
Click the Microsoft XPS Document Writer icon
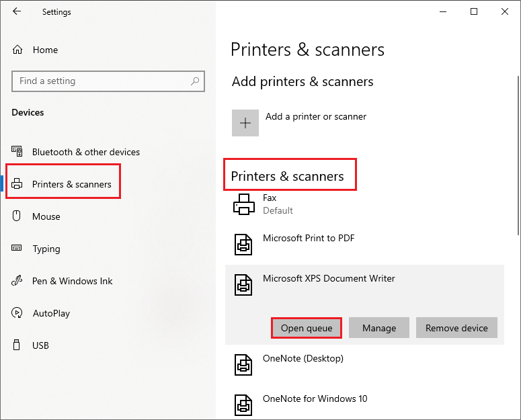click(x=243, y=285)
